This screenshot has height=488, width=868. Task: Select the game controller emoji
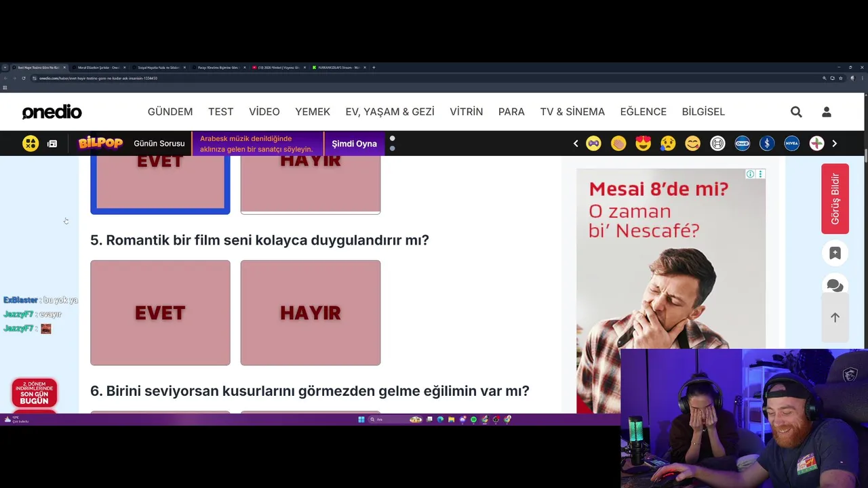[593, 144]
